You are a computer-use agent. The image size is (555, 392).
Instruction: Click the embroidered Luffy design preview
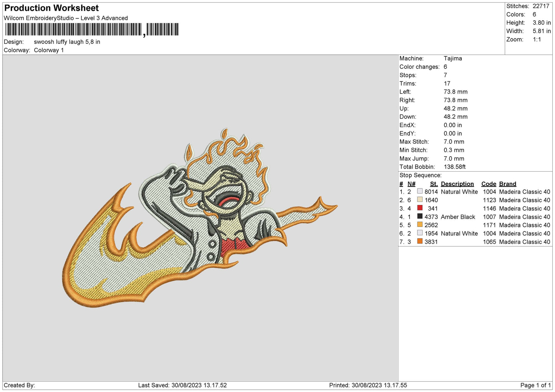[200, 219]
